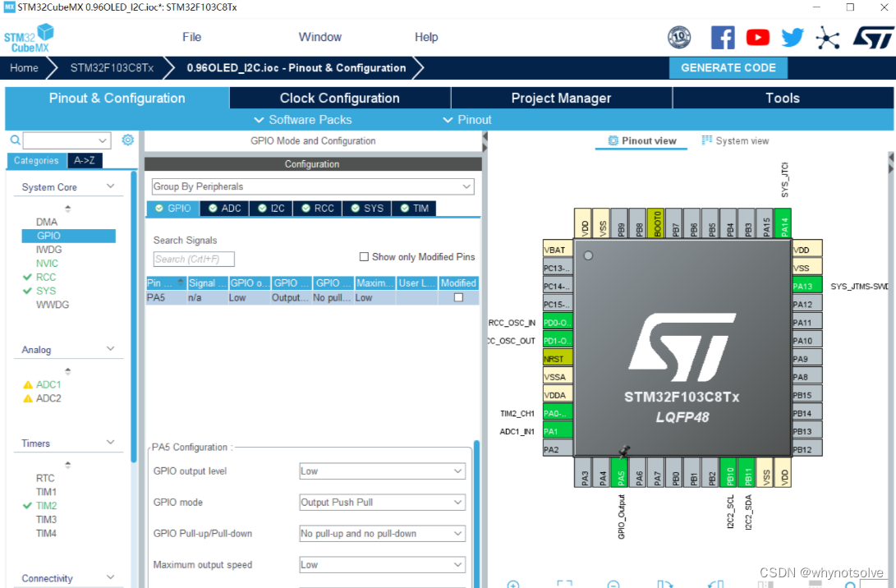Select the PB10 I2C2_SCL pin
This screenshot has height=588, width=896.
(x=729, y=472)
